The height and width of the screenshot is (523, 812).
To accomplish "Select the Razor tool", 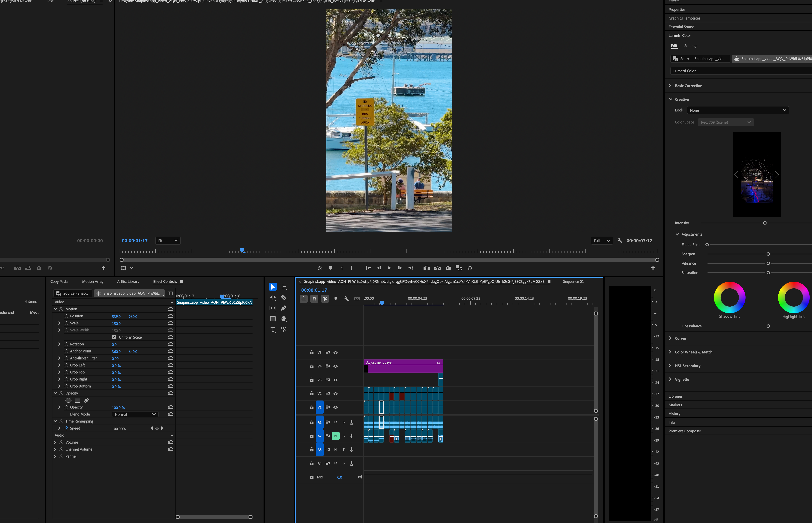I will [283, 298].
